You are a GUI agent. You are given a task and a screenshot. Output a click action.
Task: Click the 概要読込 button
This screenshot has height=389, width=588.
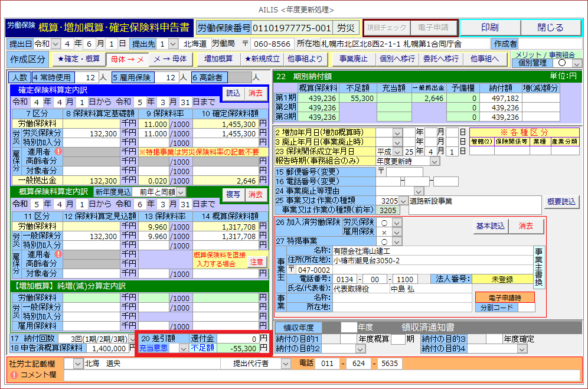[x=561, y=202]
